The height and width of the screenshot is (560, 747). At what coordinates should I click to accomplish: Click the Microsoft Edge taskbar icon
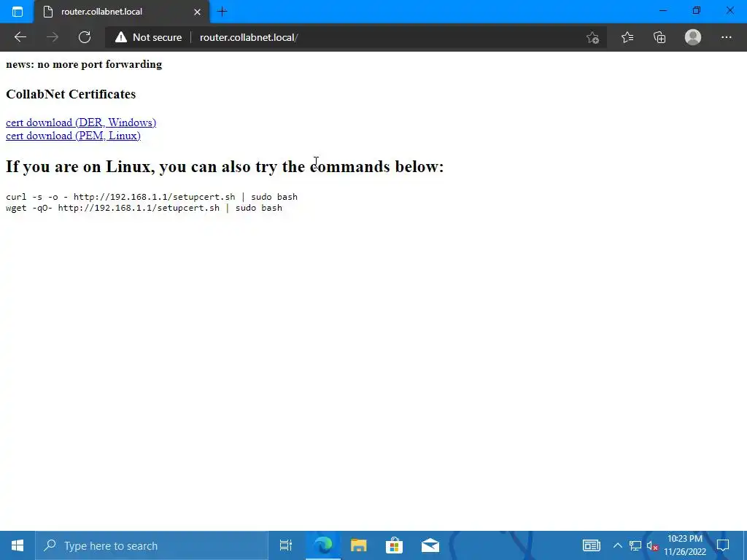(x=323, y=545)
